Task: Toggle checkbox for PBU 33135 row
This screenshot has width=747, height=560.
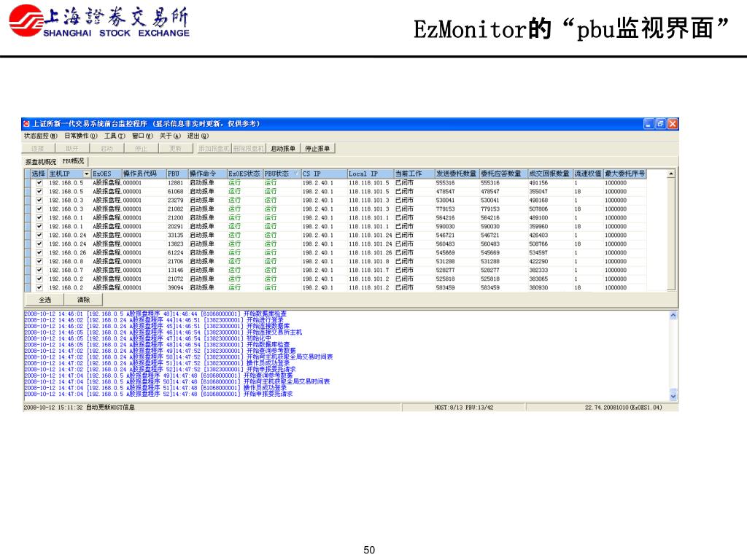Action: pos(39,236)
